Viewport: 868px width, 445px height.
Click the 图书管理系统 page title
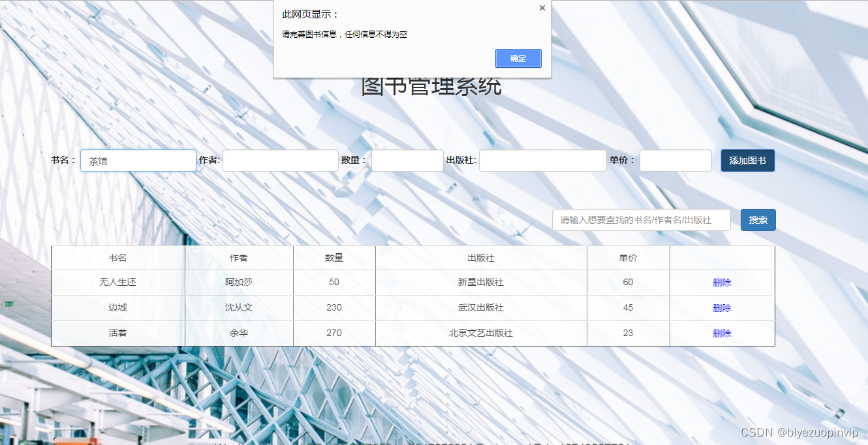(x=431, y=87)
